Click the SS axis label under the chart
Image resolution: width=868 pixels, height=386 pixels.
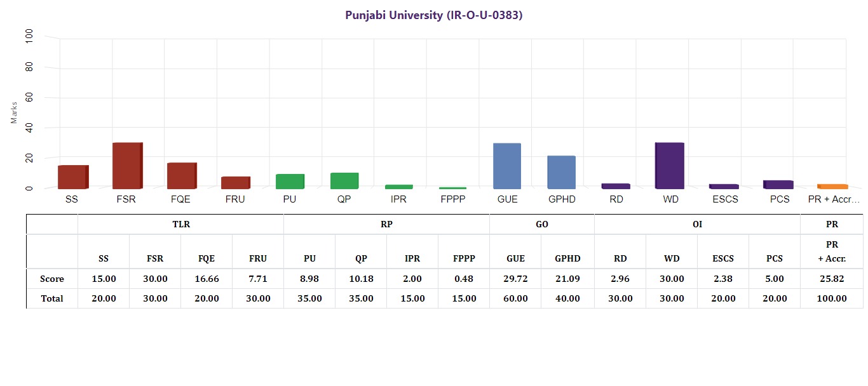[x=72, y=199]
